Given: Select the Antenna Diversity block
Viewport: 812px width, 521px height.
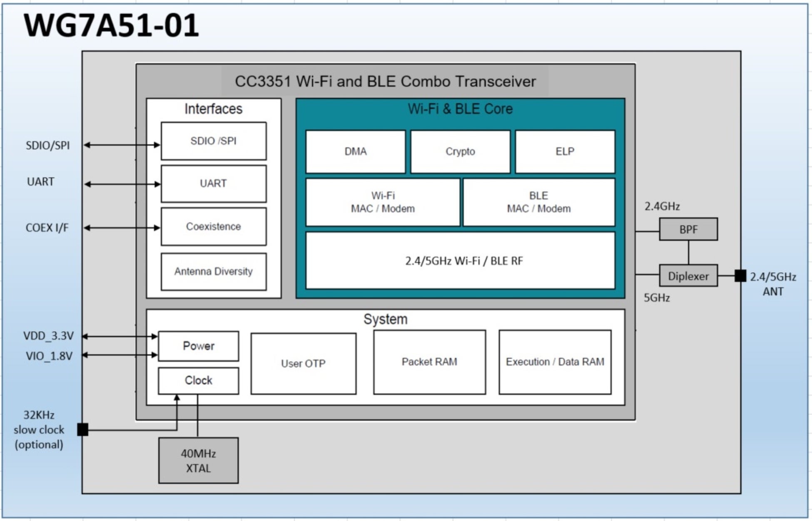Looking at the screenshot, I should click(213, 271).
